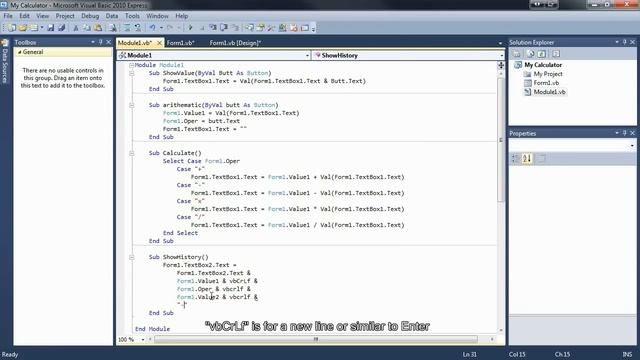The width and height of the screenshot is (640, 360).
Task: Click the Paste clipboard icon
Action: [x=98, y=28]
